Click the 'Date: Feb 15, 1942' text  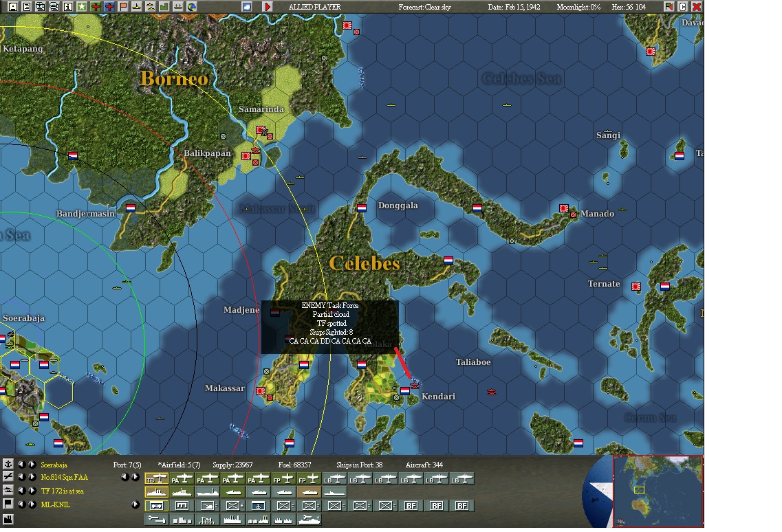tap(514, 7)
